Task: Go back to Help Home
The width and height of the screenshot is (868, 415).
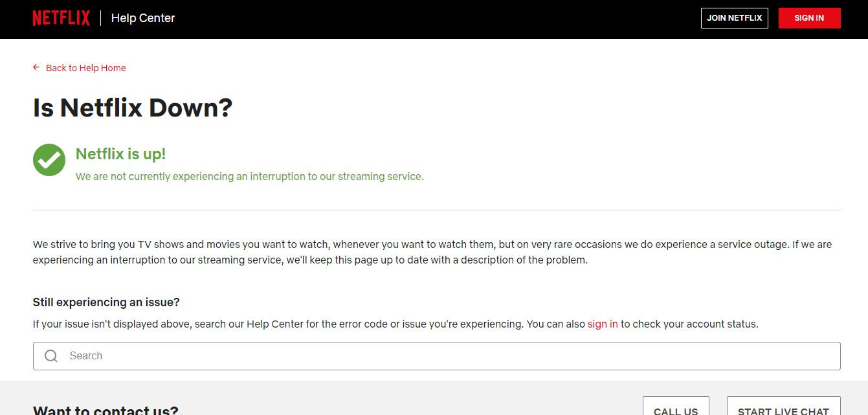Action: pos(85,67)
